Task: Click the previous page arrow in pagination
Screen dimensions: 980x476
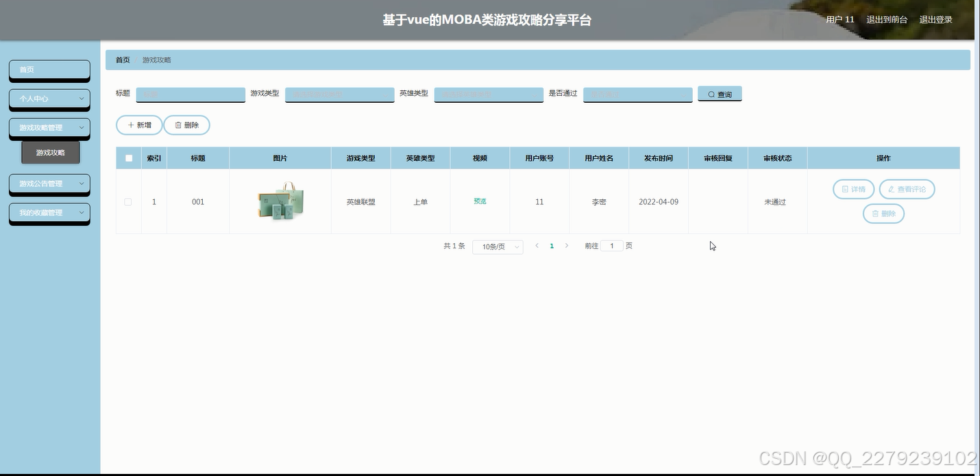Action: coord(537,245)
